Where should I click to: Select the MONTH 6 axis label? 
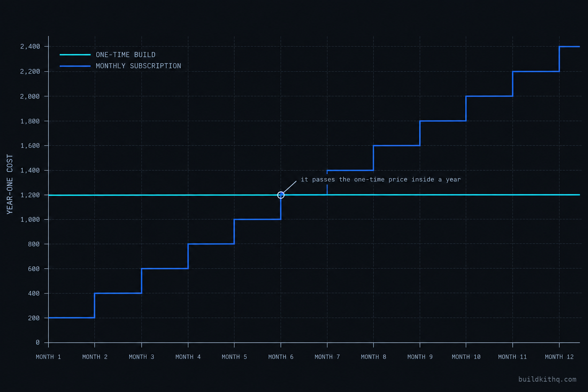(281, 357)
